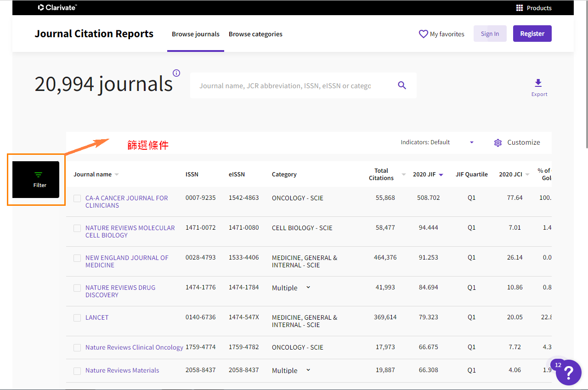Click the JIF Quartile column header
The width and height of the screenshot is (588, 390).
point(472,175)
